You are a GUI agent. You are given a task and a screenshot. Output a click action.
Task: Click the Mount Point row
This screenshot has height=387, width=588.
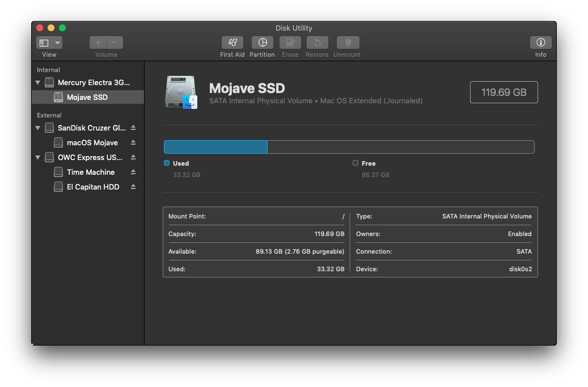pos(256,217)
